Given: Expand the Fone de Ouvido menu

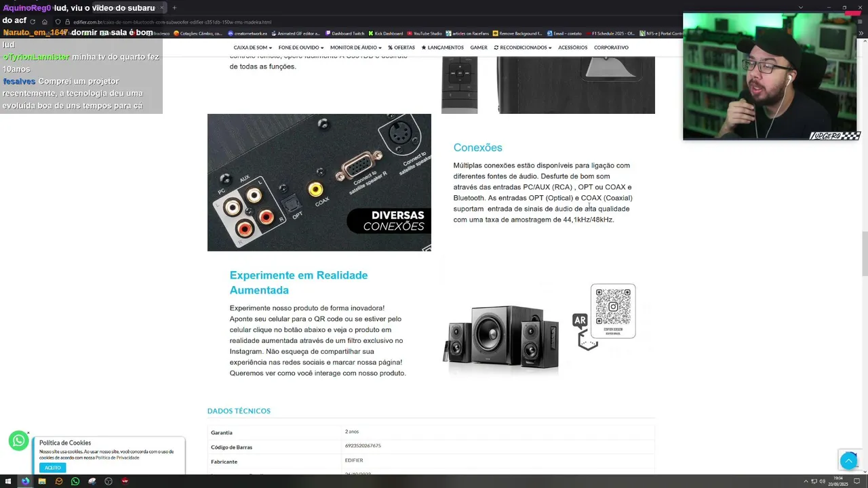Looking at the screenshot, I should tap(300, 47).
